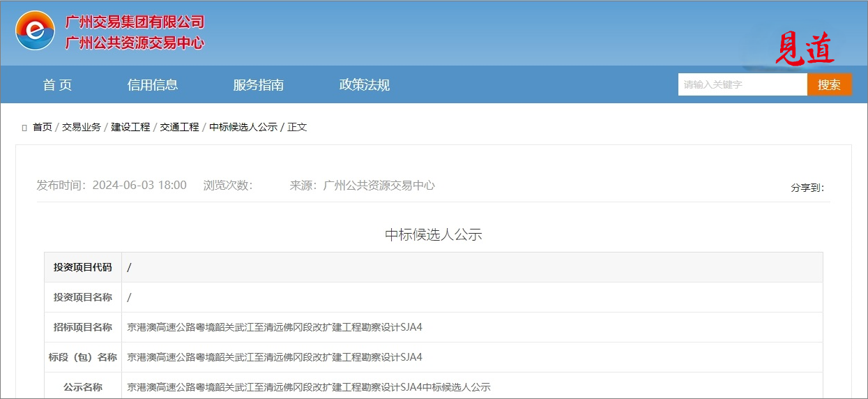The image size is (868, 399).
Task: Click the 中标候选人公示 breadcrumb link
Action: [243, 127]
